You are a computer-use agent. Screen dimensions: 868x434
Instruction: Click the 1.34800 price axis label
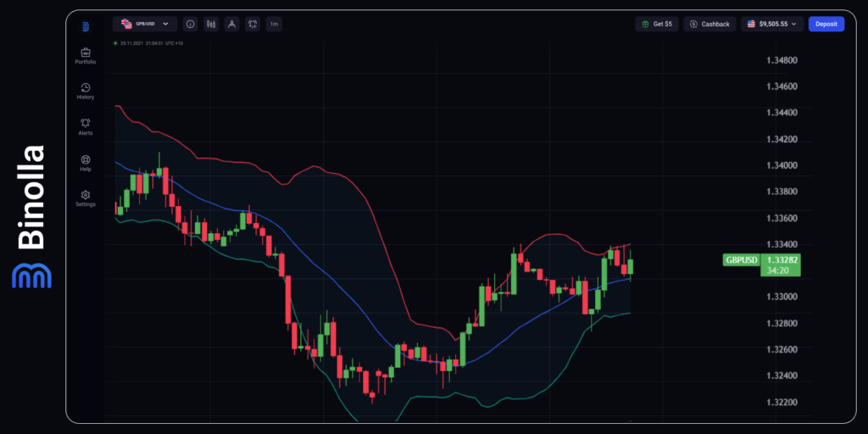coord(782,60)
